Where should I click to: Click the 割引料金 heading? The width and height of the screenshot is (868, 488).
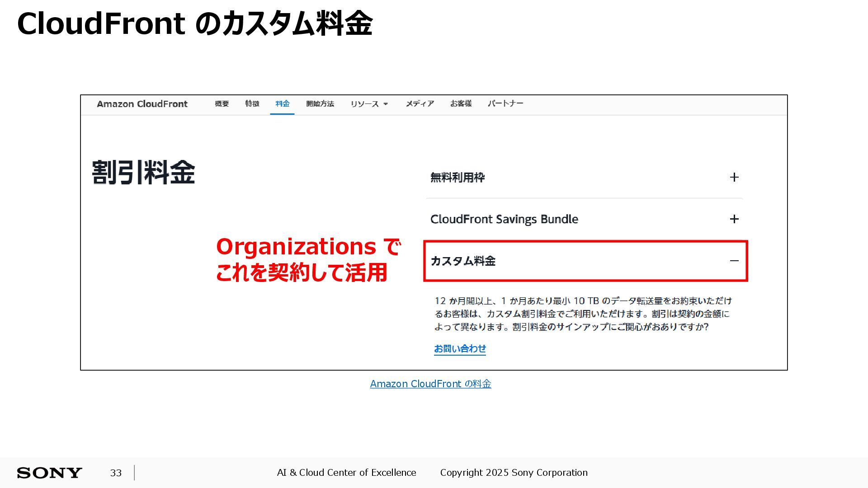pos(143,172)
